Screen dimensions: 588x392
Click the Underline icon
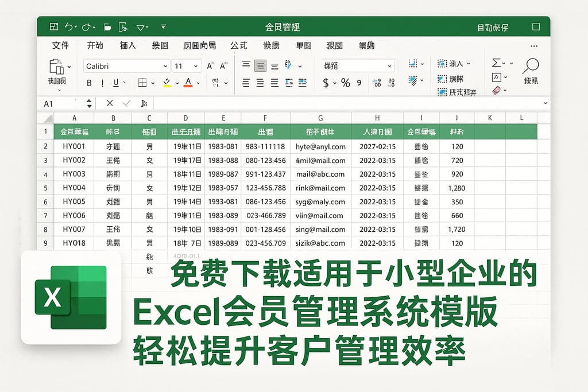115,83
